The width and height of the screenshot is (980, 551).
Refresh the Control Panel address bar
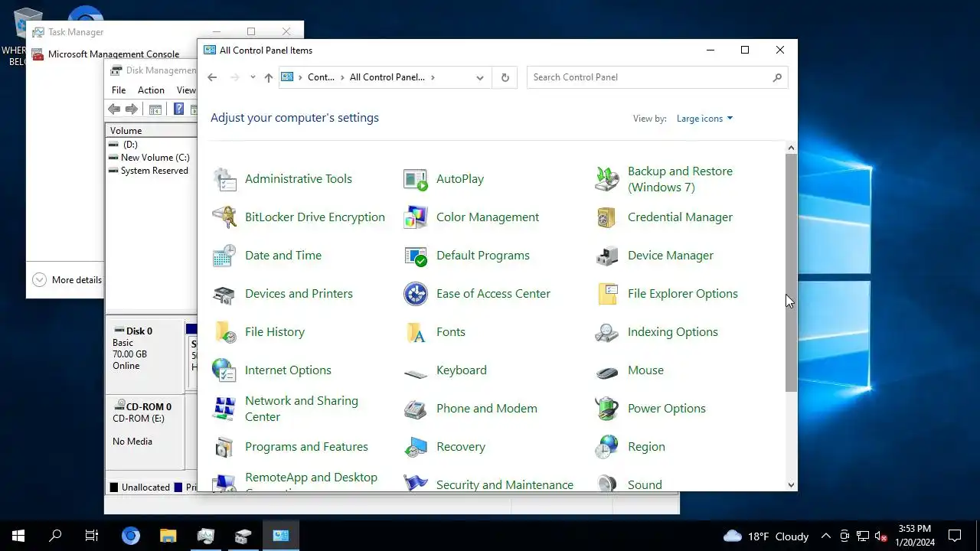(x=505, y=77)
